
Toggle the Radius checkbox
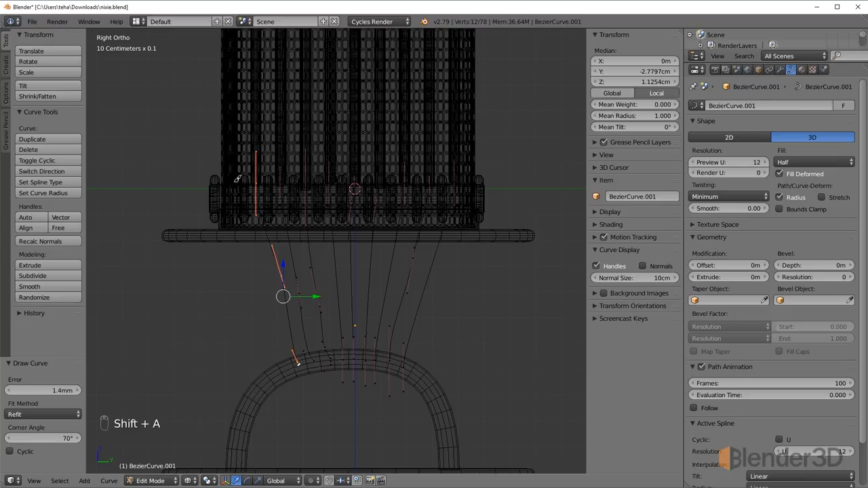point(779,197)
